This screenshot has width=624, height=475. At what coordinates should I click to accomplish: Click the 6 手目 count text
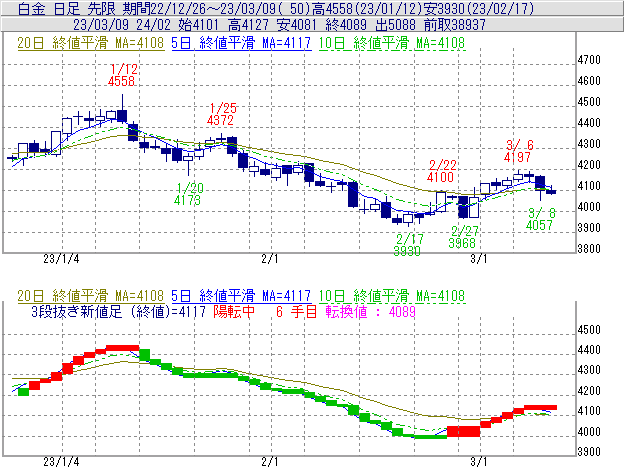coord(296,311)
